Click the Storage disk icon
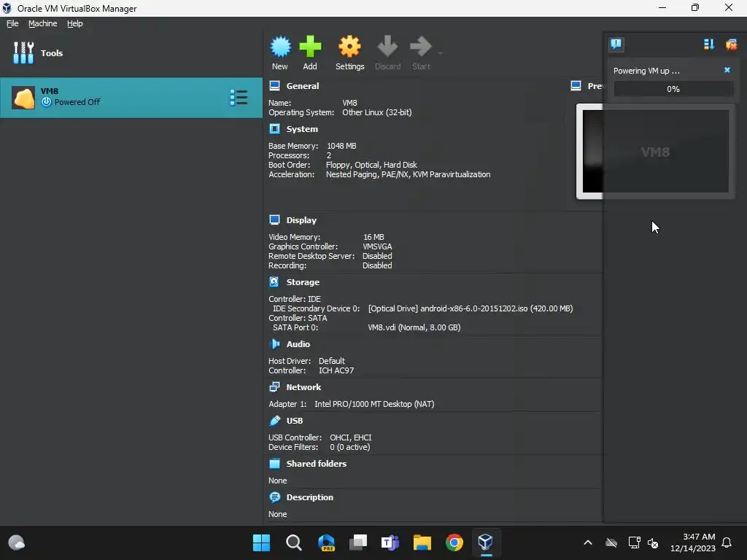Viewport: 747px width, 560px height. (x=274, y=282)
